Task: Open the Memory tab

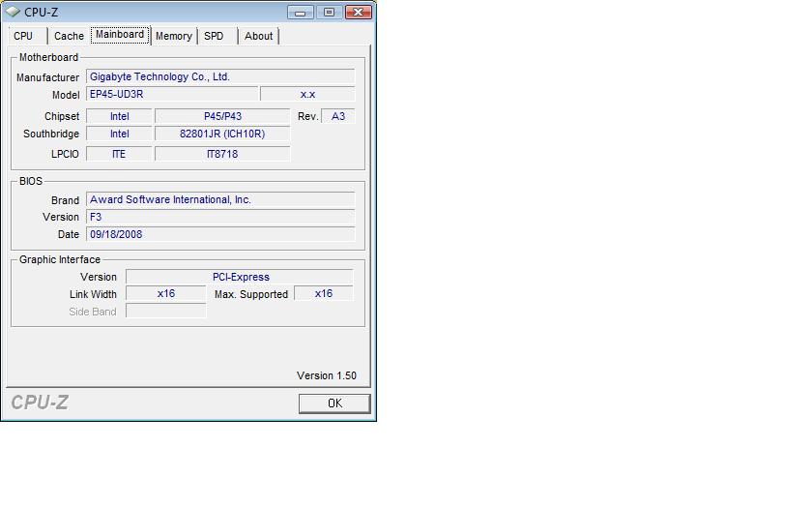Action: 173,37
